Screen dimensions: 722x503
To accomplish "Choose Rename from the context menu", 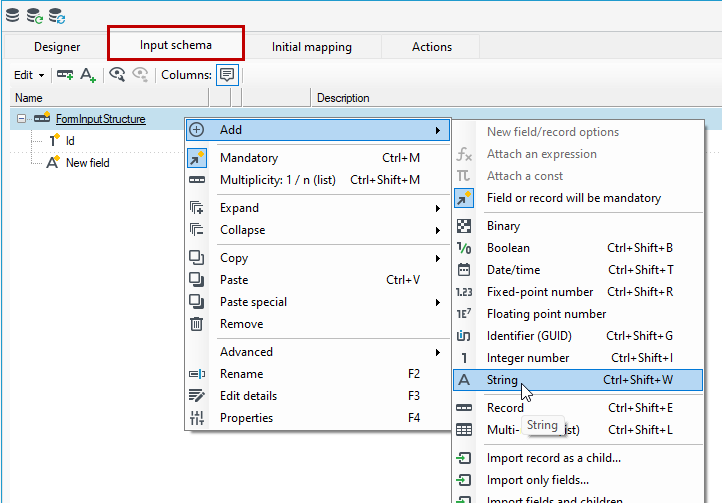I will click(x=318, y=374).
